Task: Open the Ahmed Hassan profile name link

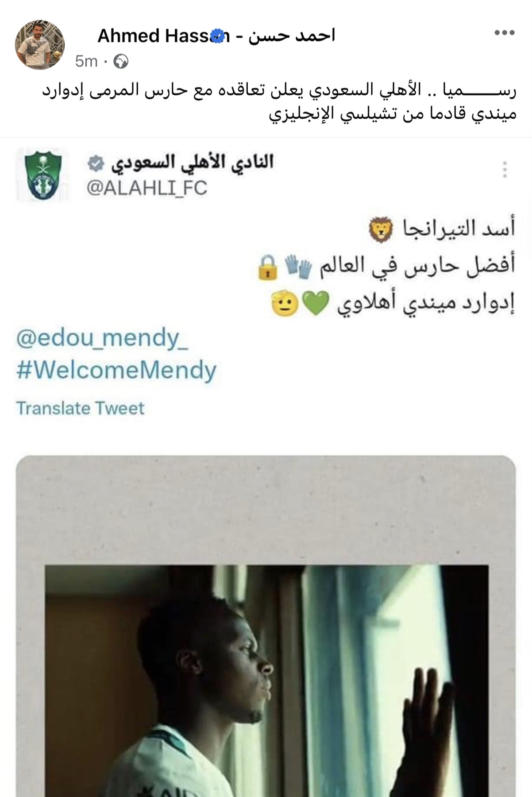Action: [x=216, y=35]
